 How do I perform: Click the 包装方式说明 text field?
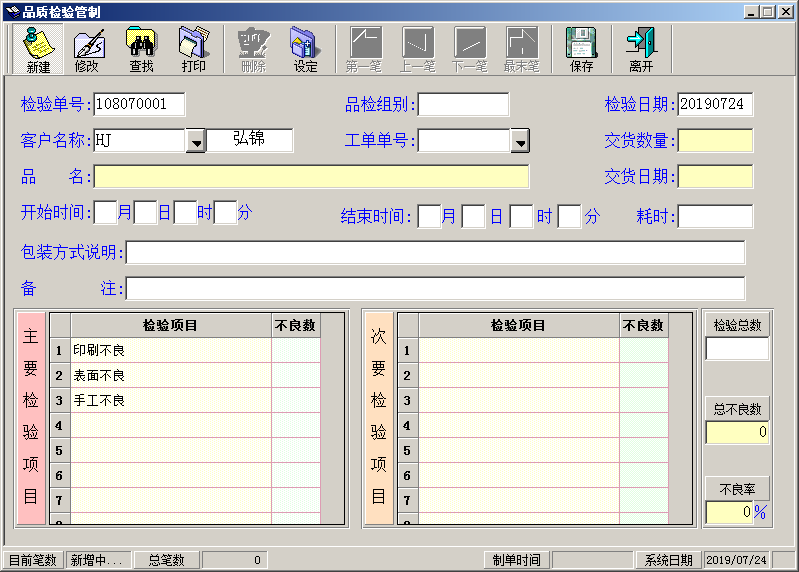436,253
